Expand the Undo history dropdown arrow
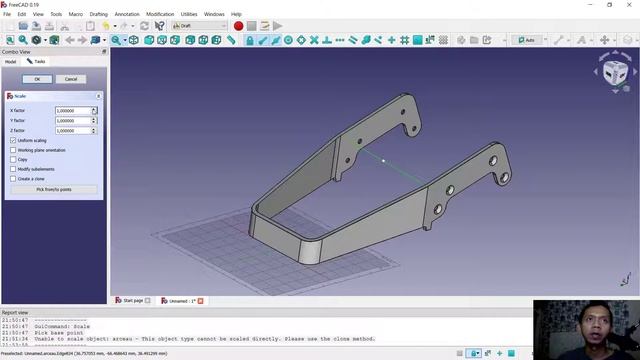 tap(115, 26)
